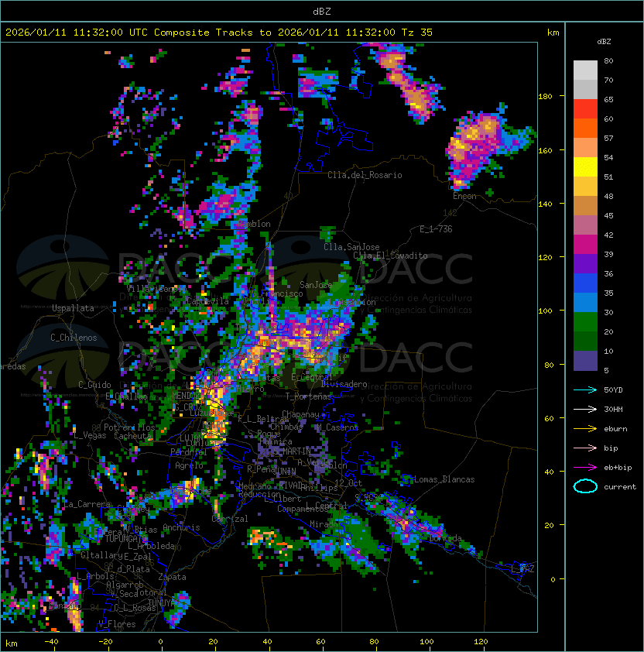Click the cyan 'current' ellipse symbol in the legend

(585, 486)
